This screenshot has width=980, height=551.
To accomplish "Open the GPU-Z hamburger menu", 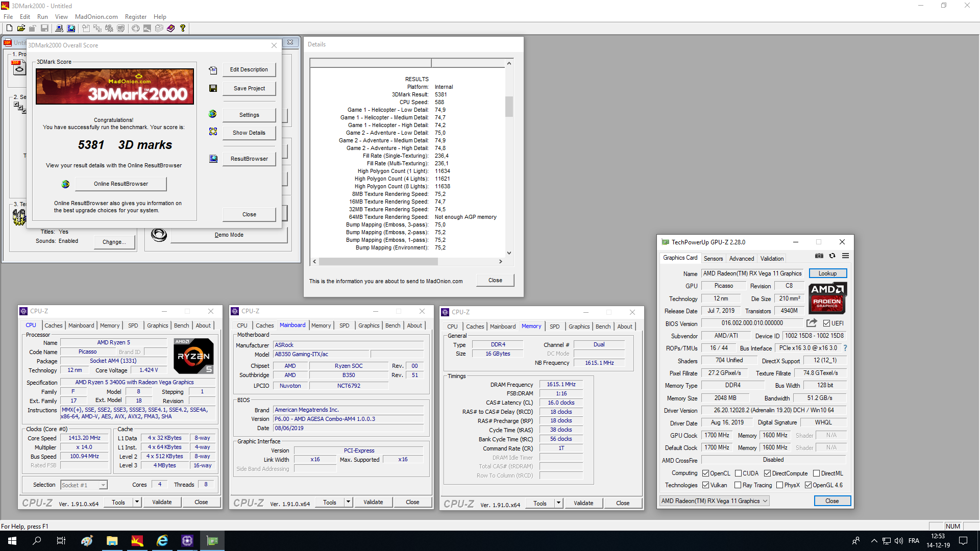I will (x=845, y=256).
